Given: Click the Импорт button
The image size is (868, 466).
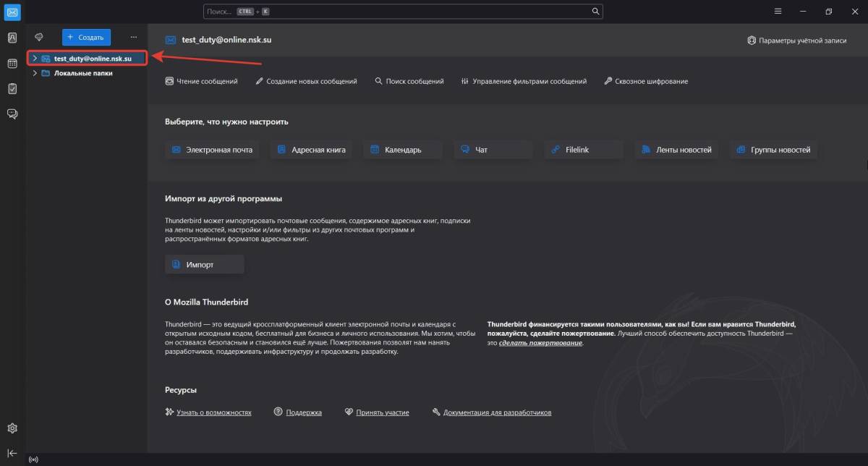Looking at the screenshot, I should (205, 265).
